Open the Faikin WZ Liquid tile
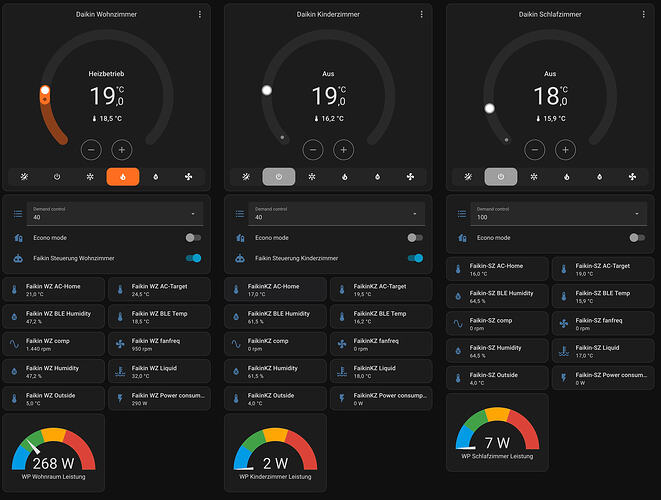This screenshot has height=500, width=661. (159, 371)
